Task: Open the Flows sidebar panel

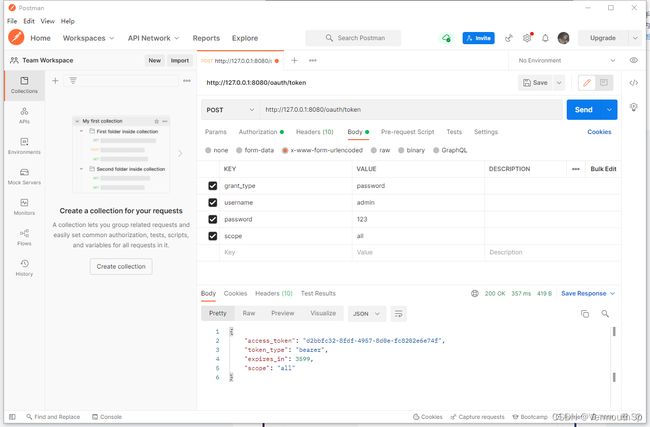Action: coord(24,237)
